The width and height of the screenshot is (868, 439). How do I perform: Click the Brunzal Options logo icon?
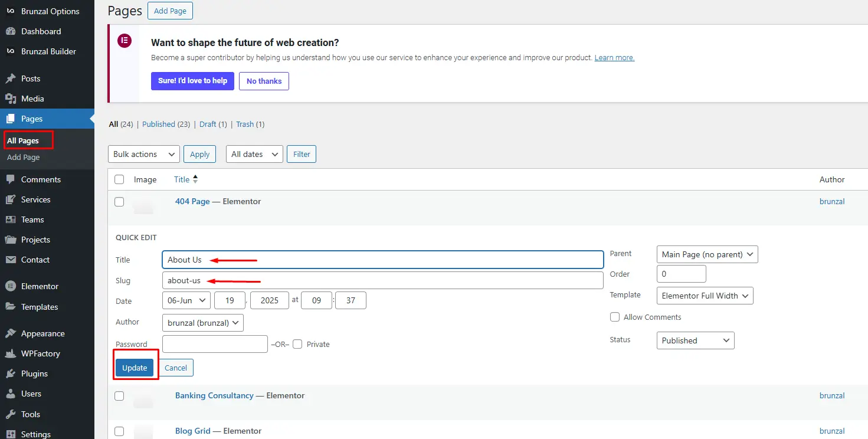10,11
